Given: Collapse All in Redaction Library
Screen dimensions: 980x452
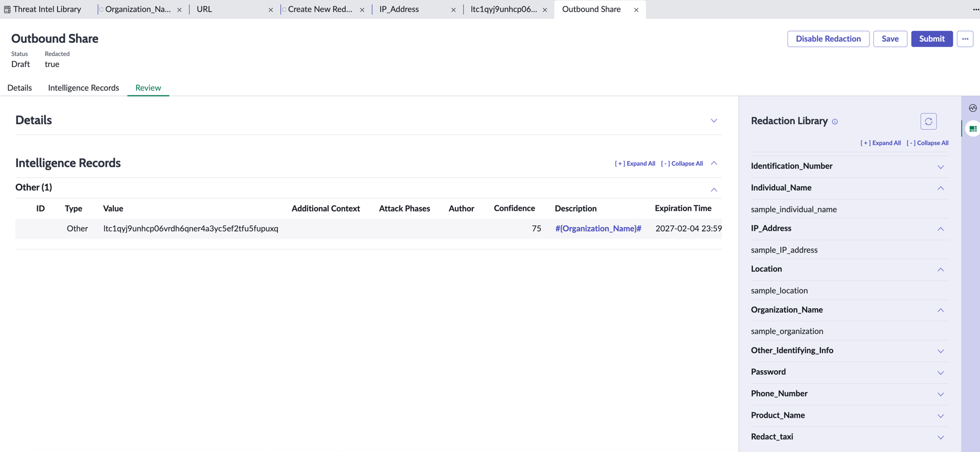Looking at the screenshot, I should (928, 143).
